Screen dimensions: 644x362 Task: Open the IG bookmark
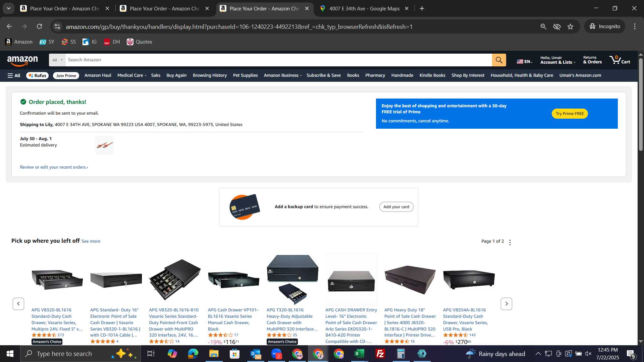pyautogui.click(x=90, y=42)
